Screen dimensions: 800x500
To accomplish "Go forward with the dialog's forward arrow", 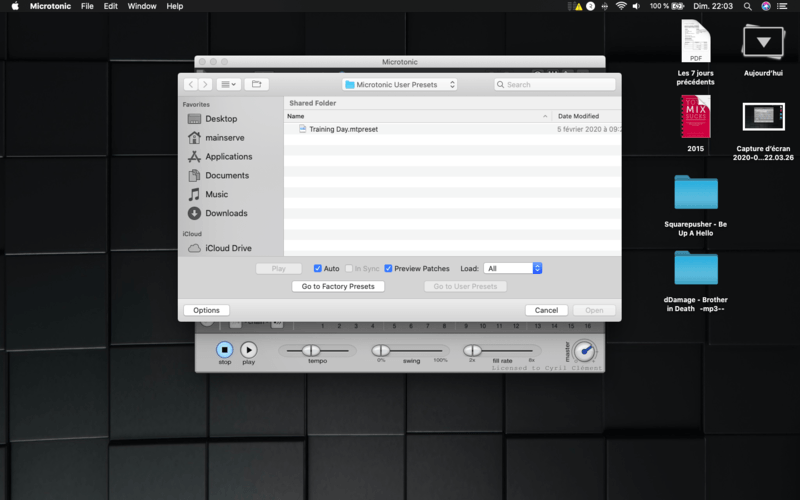I will [205, 84].
